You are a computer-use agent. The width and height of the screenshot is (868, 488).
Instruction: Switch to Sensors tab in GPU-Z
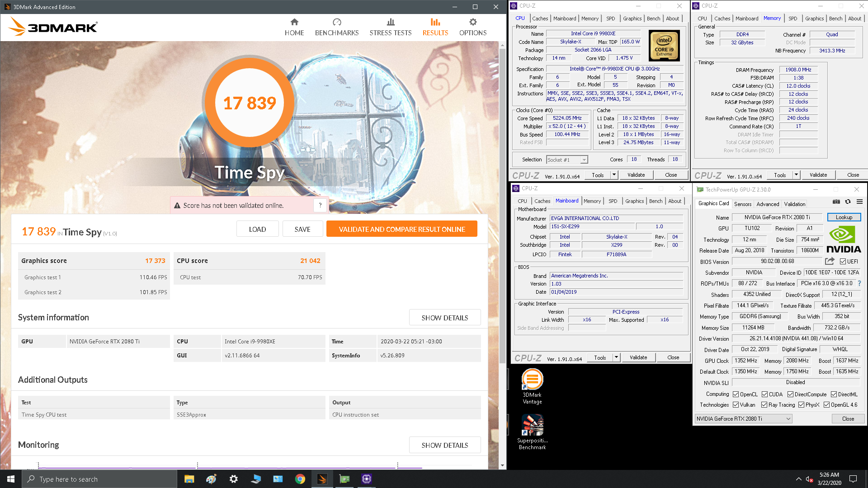pyautogui.click(x=742, y=204)
